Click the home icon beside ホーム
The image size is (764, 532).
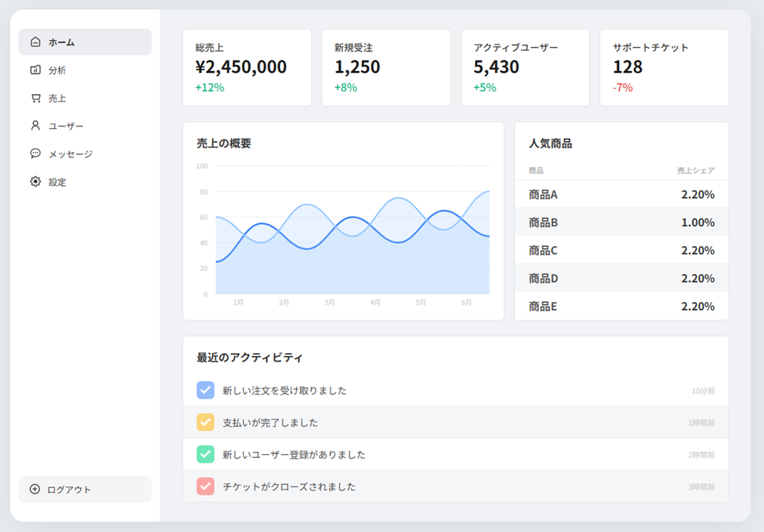(35, 42)
